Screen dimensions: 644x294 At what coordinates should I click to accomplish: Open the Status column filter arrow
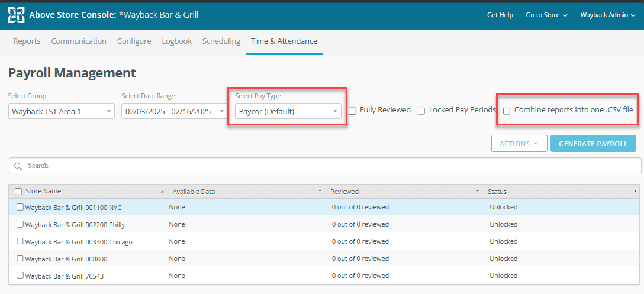tap(635, 192)
